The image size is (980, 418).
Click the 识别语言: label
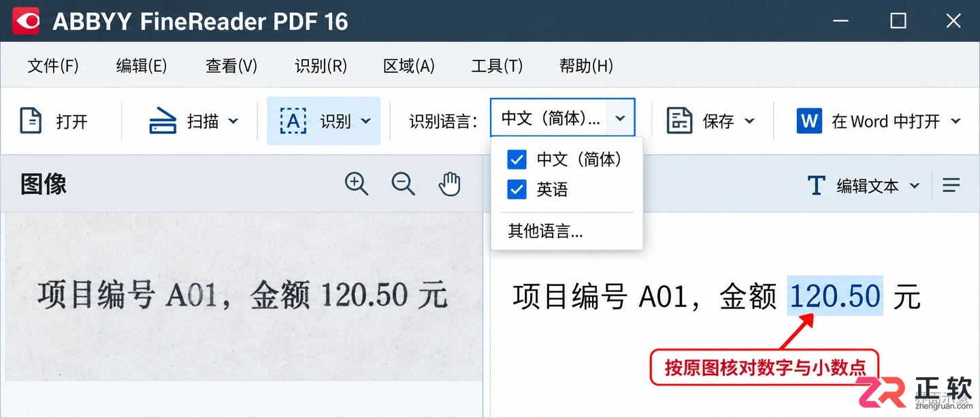[x=443, y=122]
